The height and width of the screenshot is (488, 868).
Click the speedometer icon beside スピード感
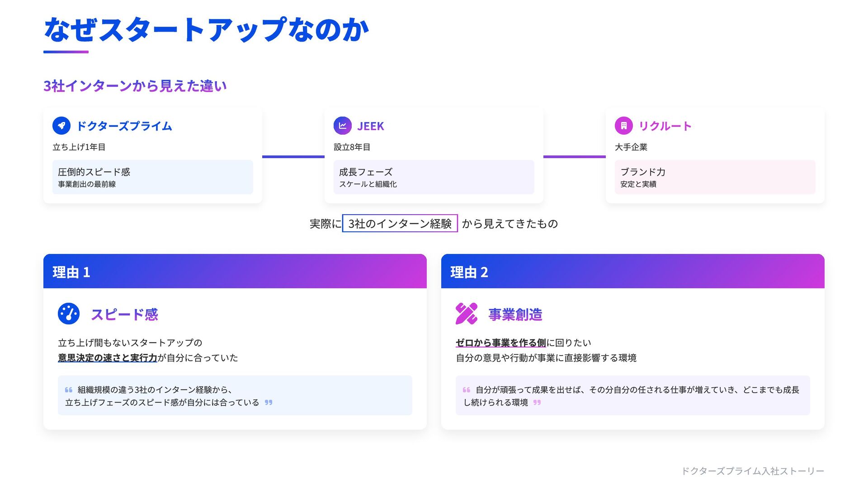tap(69, 314)
